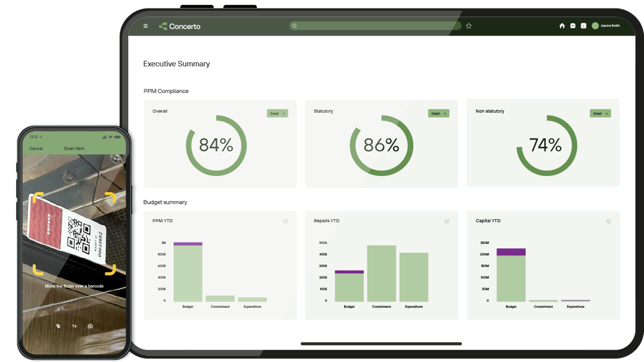Image resolution: width=644 pixels, height=362 pixels.
Task: Select the Expenditure bar in Repairs YTD
Action: (414, 277)
